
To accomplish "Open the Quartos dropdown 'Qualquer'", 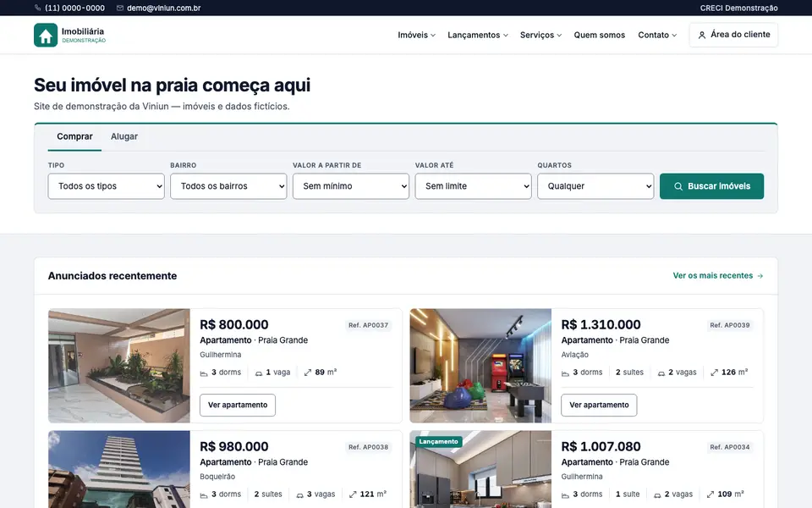I will (595, 186).
